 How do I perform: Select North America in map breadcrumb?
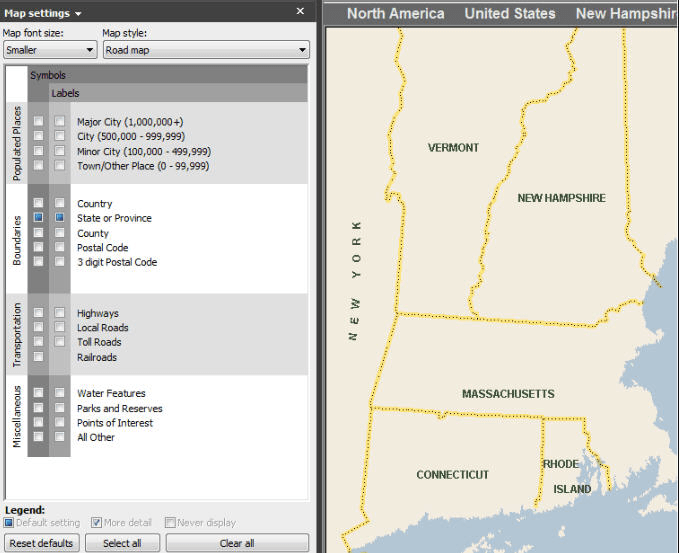396,13
